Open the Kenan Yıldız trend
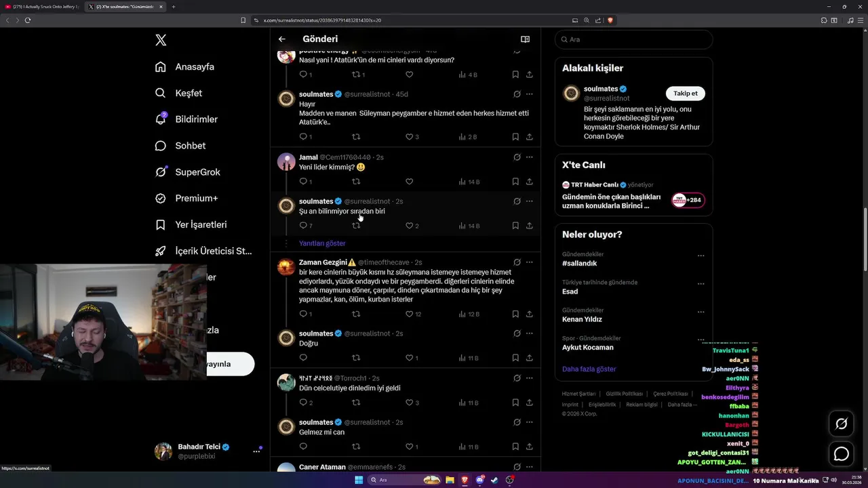Viewport: 868px width, 488px height. [x=582, y=319]
